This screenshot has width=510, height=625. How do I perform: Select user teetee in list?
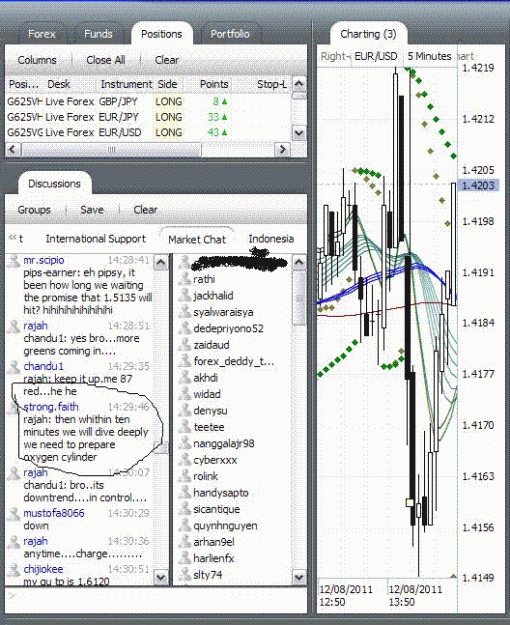pos(209,427)
